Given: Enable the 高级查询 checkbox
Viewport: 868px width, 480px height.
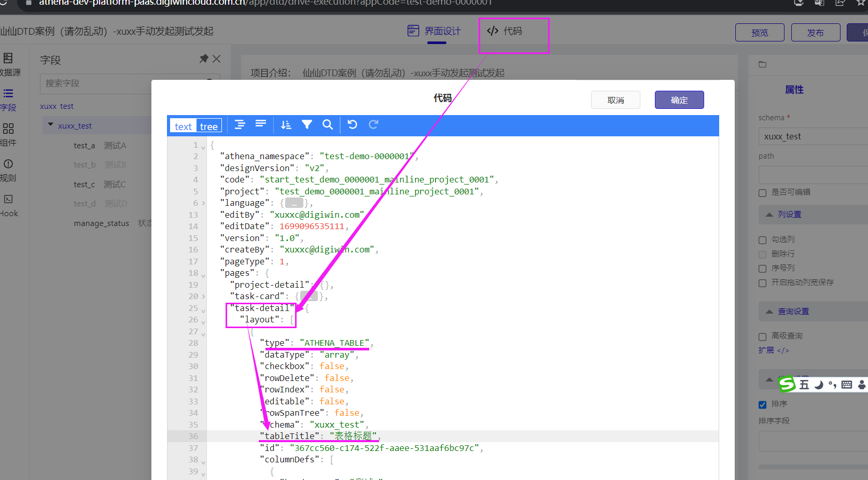Looking at the screenshot, I should coord(762,336).
